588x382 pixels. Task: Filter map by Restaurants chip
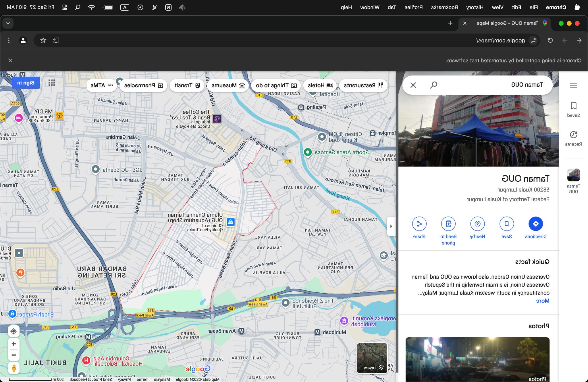tap(363, 85)
